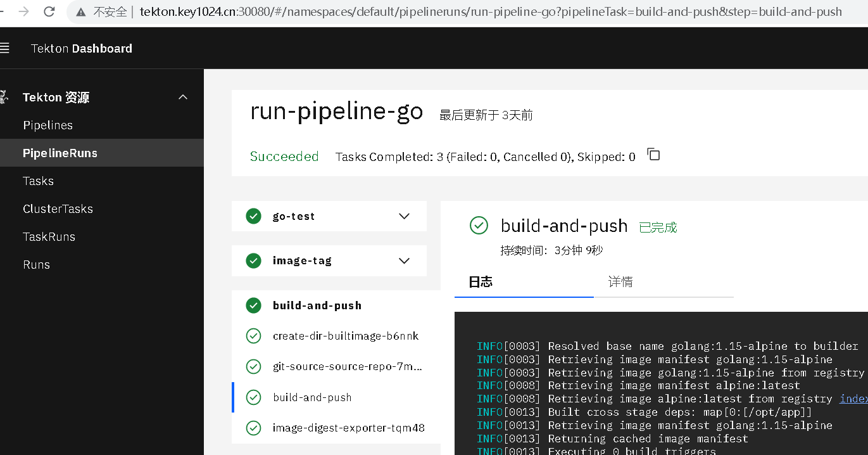Click the log line 'Retrieving image manifest alpine:latest'
The width and height of the screenshot is (868, 455).
[638, 385]
